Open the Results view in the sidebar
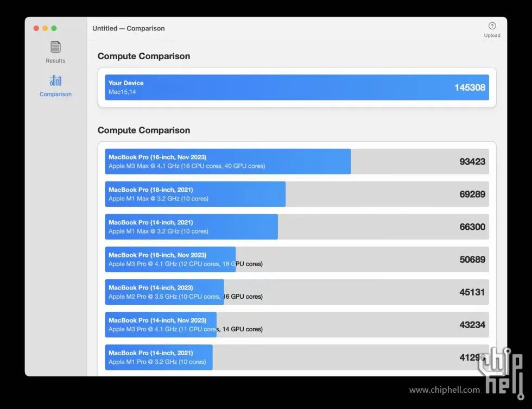 pos(55,52)
